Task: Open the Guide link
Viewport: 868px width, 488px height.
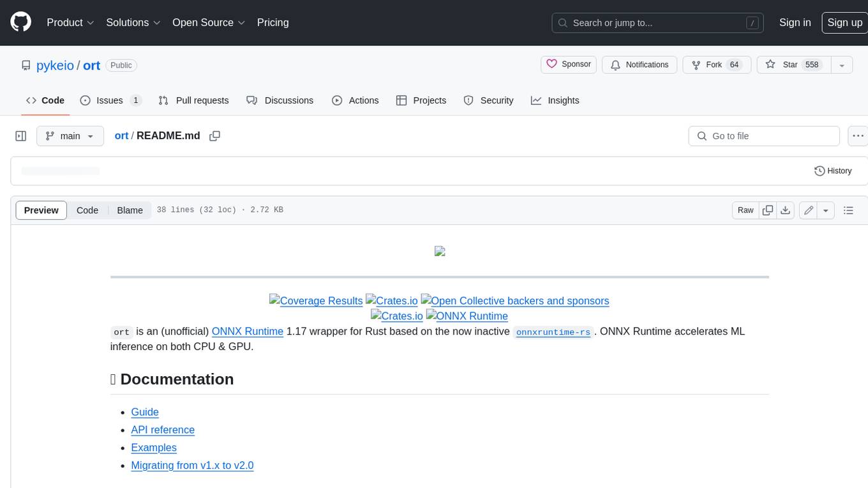Action: 145,412
